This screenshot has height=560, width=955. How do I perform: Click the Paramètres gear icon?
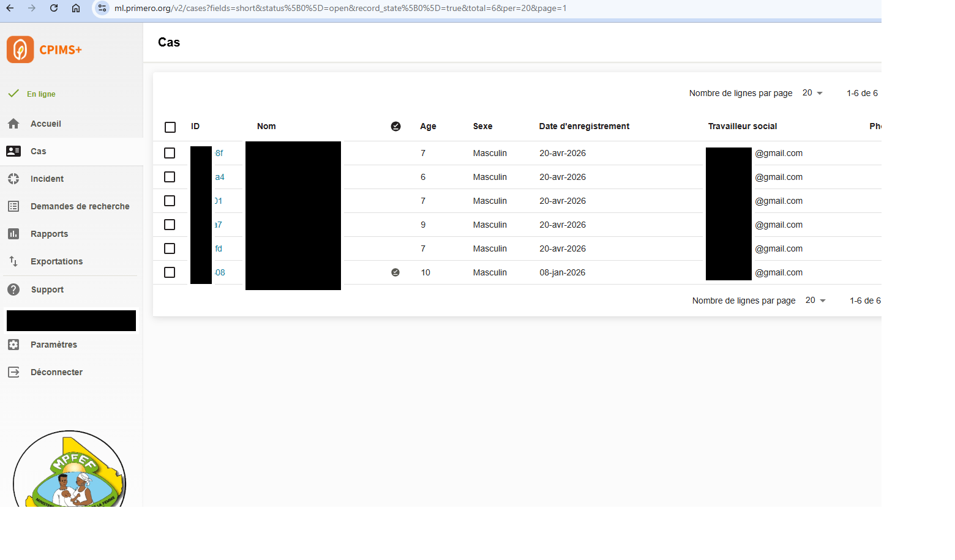tap(13, 345)
